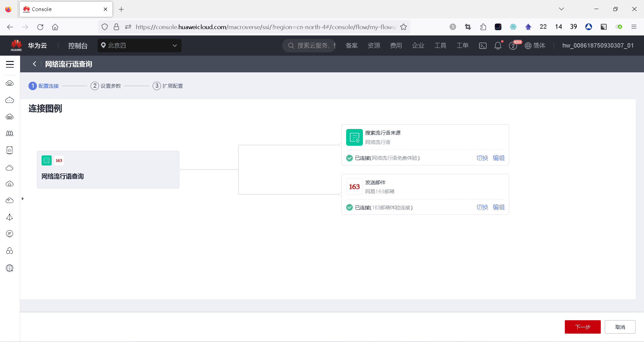Screen dimensions: 644x342
Task: Click 编辑 for 发送邮件 connection
Action: click(498, 207)
